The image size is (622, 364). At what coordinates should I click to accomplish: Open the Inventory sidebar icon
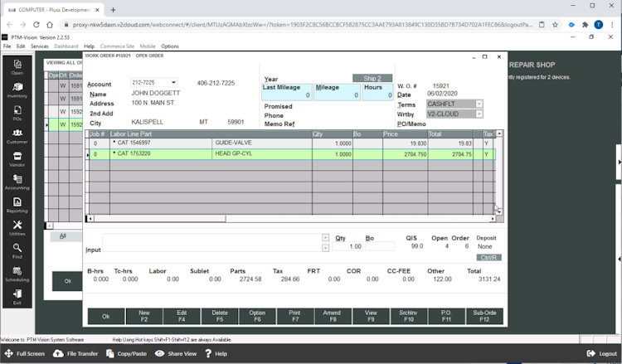point(17,90)
